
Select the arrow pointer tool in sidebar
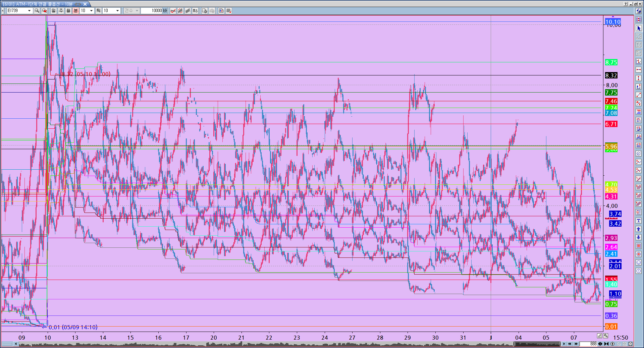639,28
